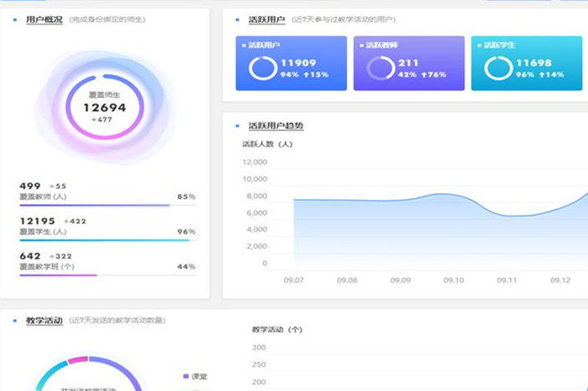Click the 活跃教师 donut ring icon

pos(381,68)
